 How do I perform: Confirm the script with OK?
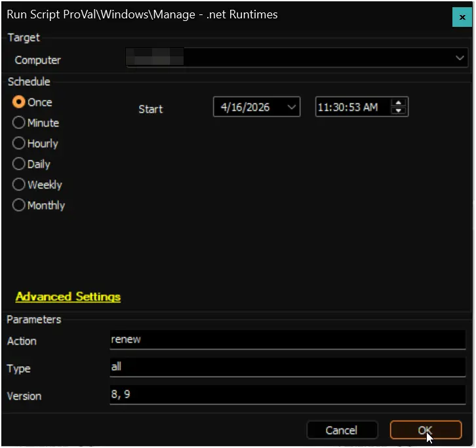tap(426, 430)
